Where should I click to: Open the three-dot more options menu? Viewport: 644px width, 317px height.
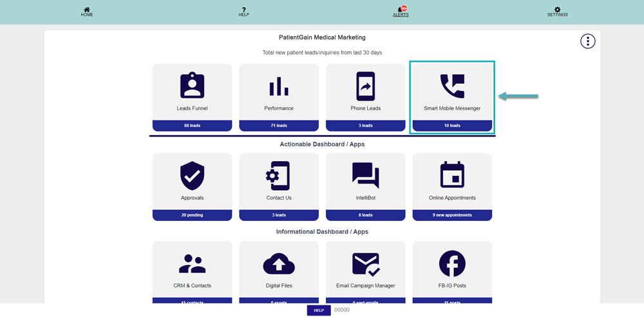tap(588, 41)
